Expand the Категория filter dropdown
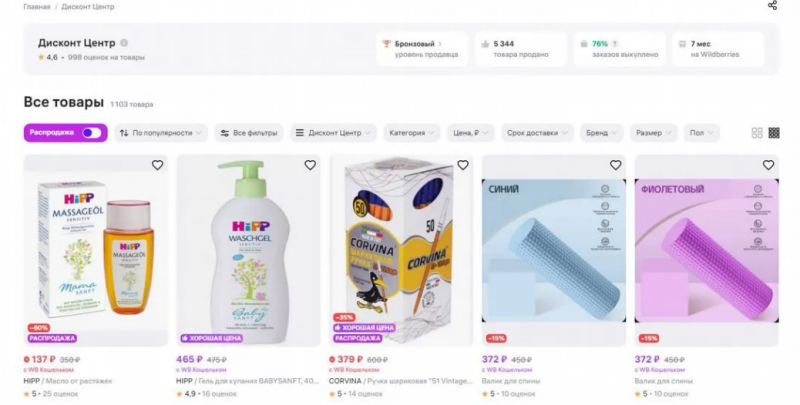The width and height of the screenshot is (800, 405). click(412, 133)
